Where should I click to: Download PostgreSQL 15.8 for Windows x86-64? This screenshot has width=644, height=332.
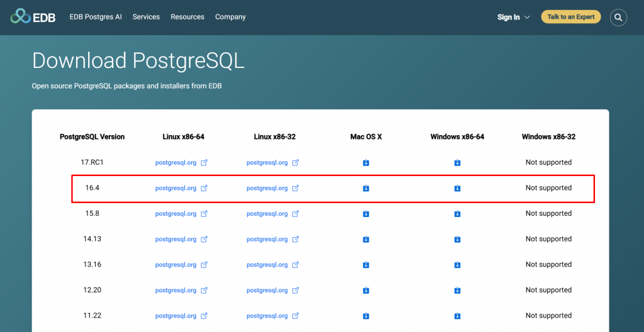(x=457, y=214)
